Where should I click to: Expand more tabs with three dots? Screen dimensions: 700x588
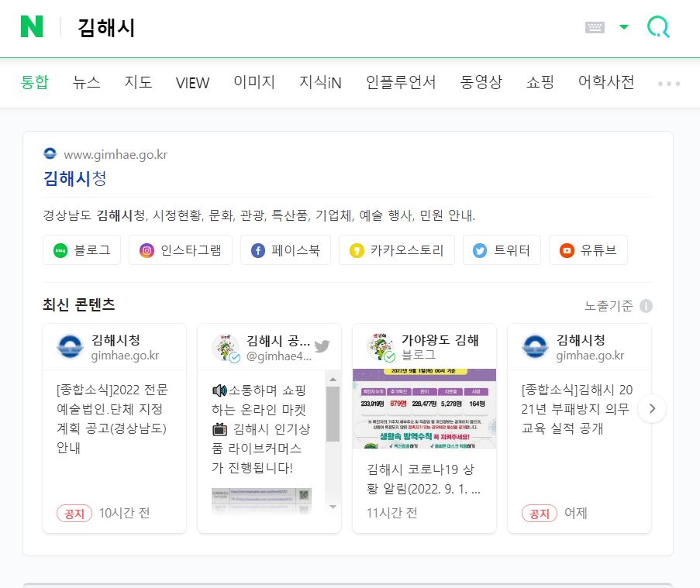(669, 84)
